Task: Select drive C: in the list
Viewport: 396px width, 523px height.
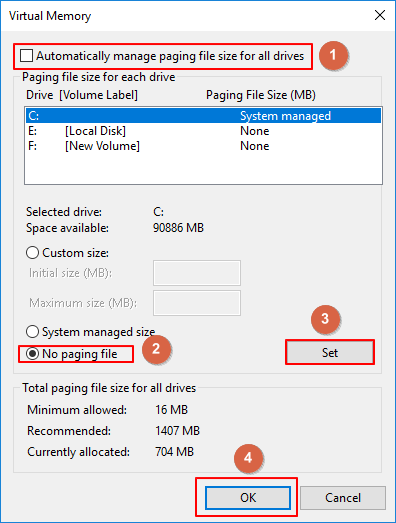Action: pos(204,116)
